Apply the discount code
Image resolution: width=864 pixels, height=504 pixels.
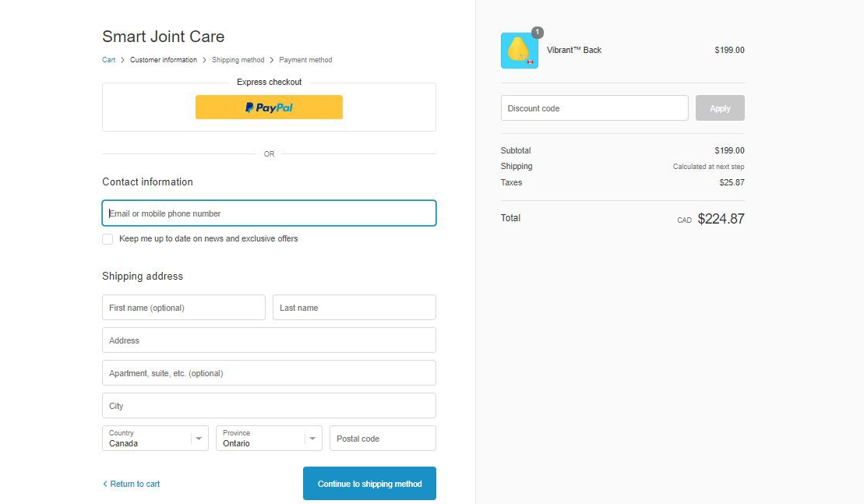point(720,108)
